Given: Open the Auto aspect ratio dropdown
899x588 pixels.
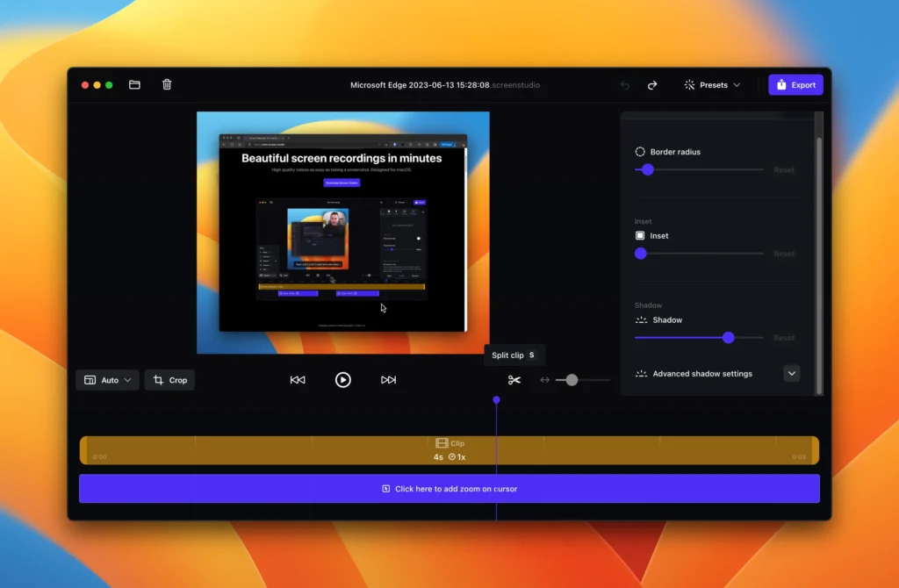Looking at the screenshot, I should pyautogui.click(x=107, y=379).
